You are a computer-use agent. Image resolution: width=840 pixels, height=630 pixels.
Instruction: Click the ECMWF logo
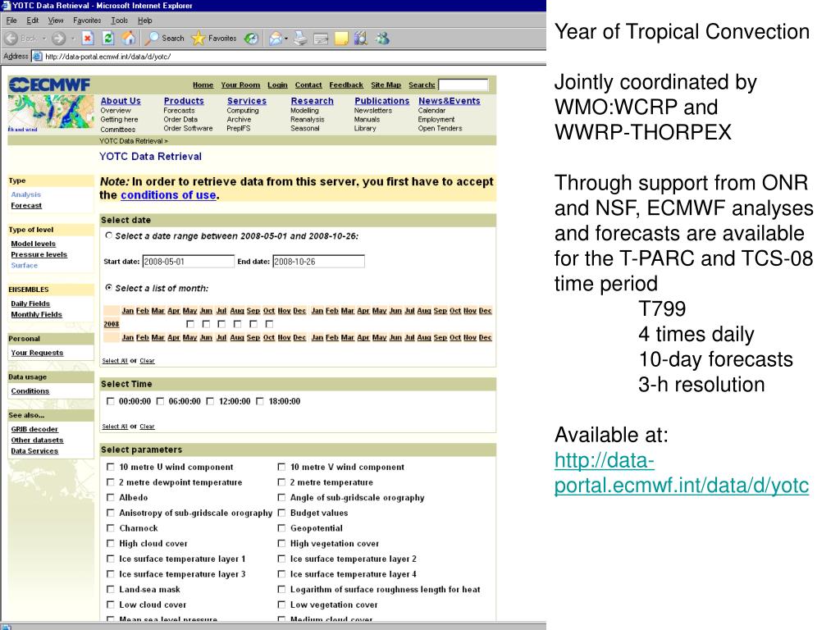coord(50,84)
